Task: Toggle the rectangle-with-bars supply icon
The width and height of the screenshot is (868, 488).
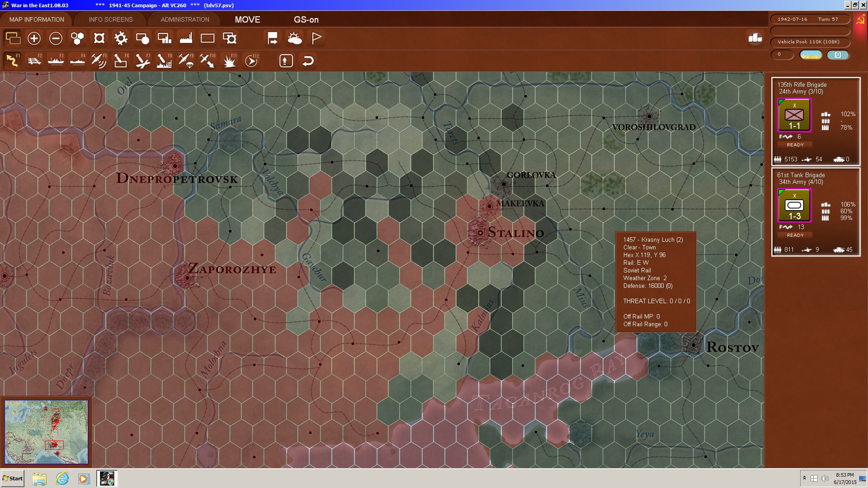Action: [164, 38]
